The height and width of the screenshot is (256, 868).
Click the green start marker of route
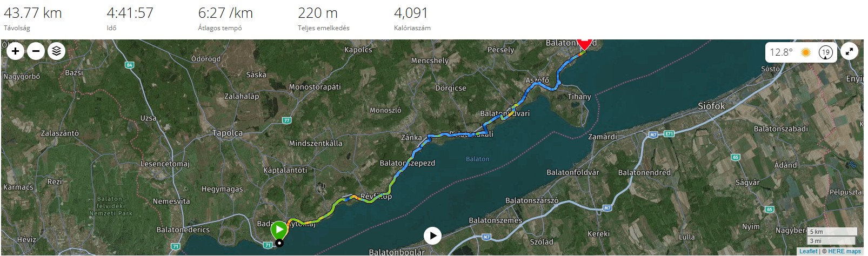279,230
